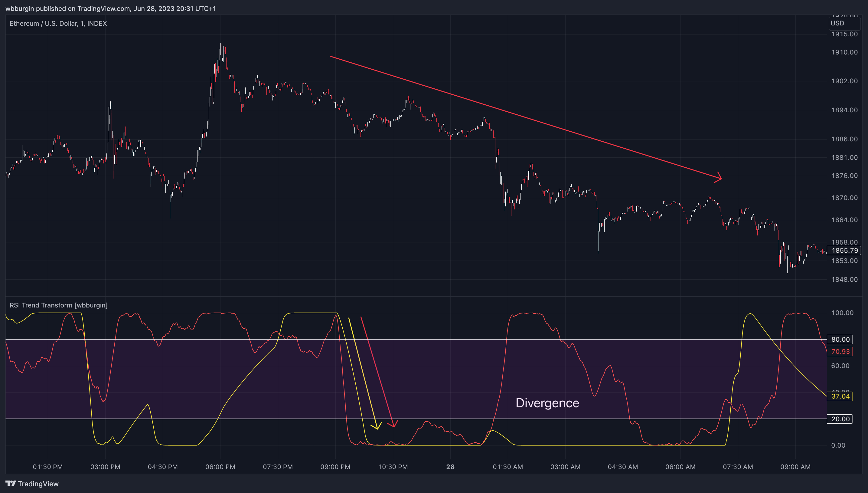Click the 'RSI Trend Transform [wbburgin]' indicator label
Viewport: 868px width, 493px height.
click(58, 305)
